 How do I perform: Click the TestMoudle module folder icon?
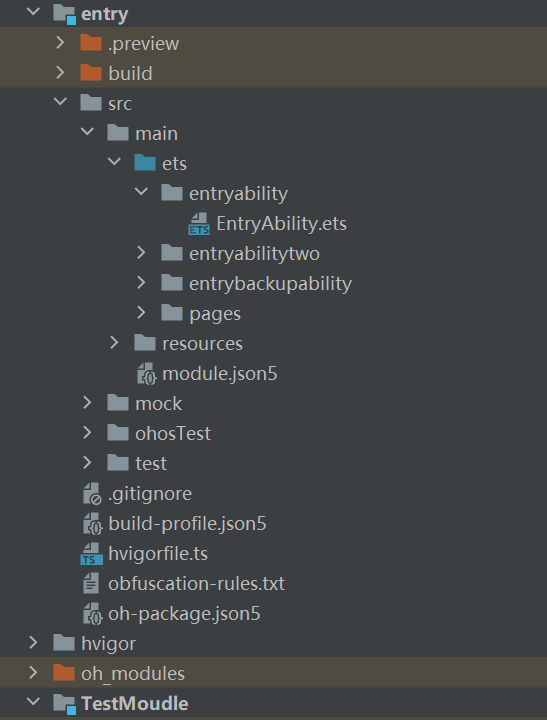[x=64, y=704]
